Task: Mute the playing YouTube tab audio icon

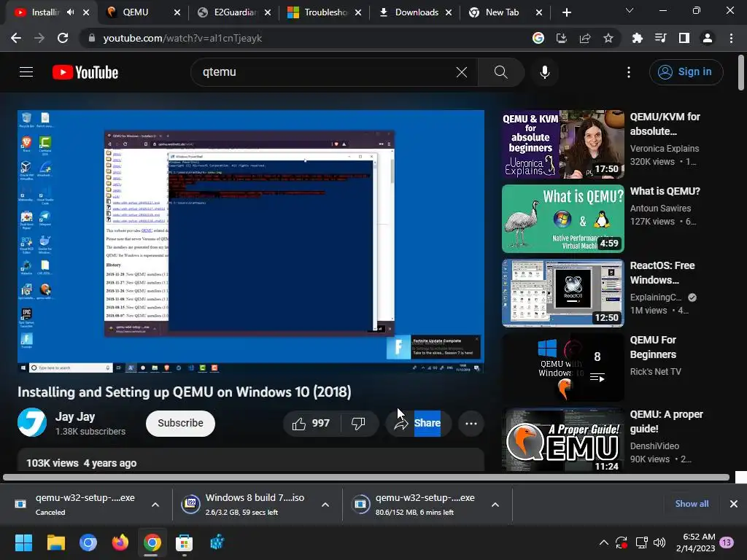Action: [x=71, y=12]
